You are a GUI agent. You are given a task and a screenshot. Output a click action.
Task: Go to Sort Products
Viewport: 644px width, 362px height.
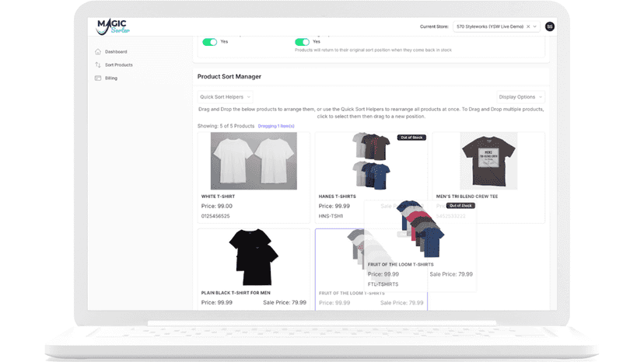pos(119,64)
